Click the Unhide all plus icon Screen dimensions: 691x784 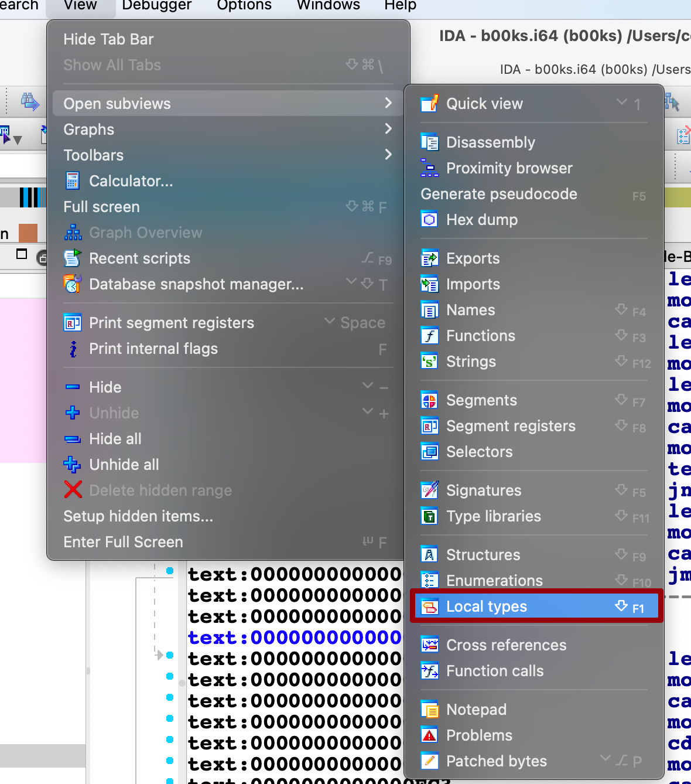click(x=72, y=465)
